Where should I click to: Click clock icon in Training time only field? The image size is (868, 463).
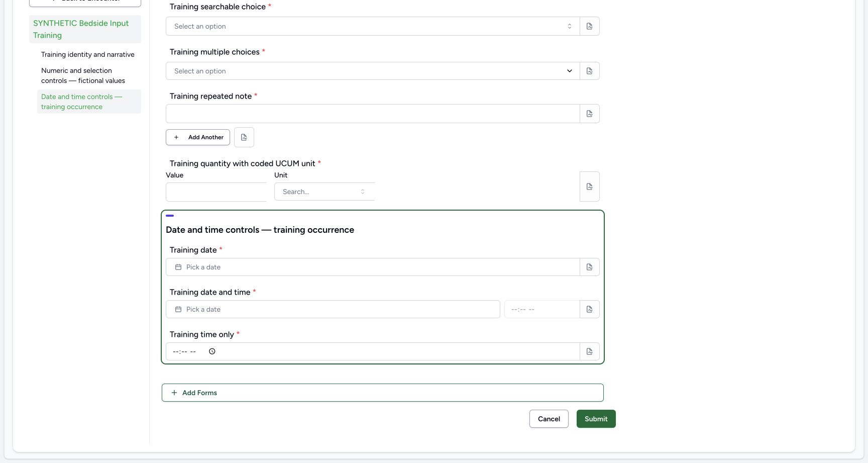click(212, 351)
